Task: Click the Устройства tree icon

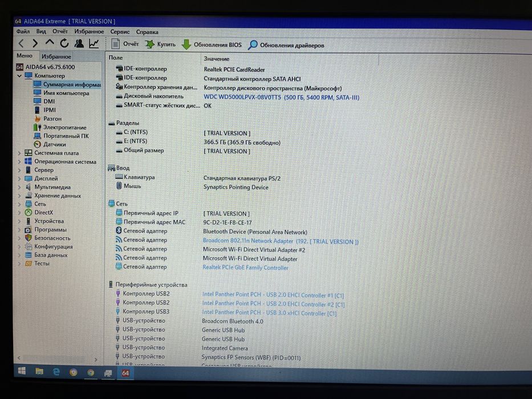Action: point(28,221)
